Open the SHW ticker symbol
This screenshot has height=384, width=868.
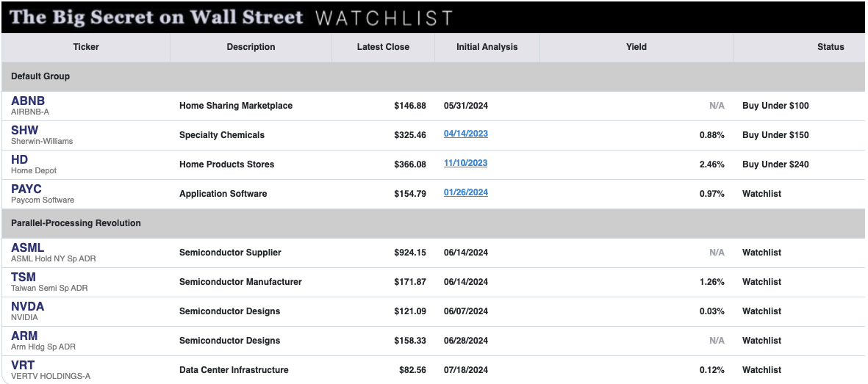[25, 130]
